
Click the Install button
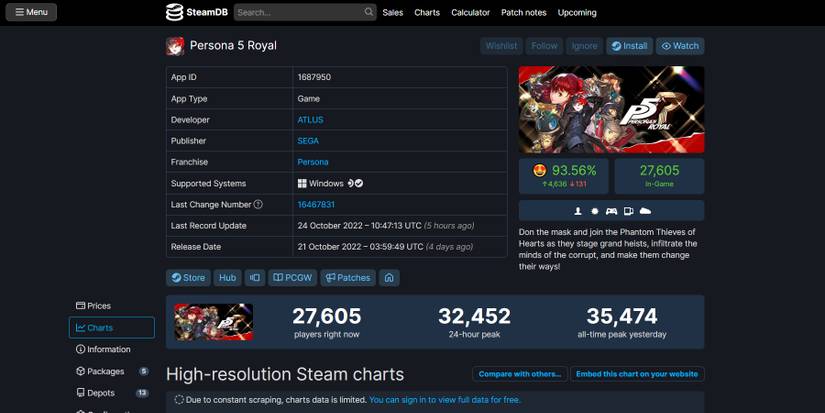tap(629, 46)
